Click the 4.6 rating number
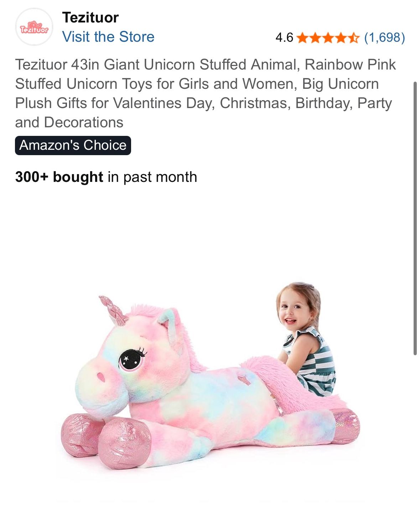Image resolution: width=420 pixels, height=510 pixels. click(x=284, y=37)
